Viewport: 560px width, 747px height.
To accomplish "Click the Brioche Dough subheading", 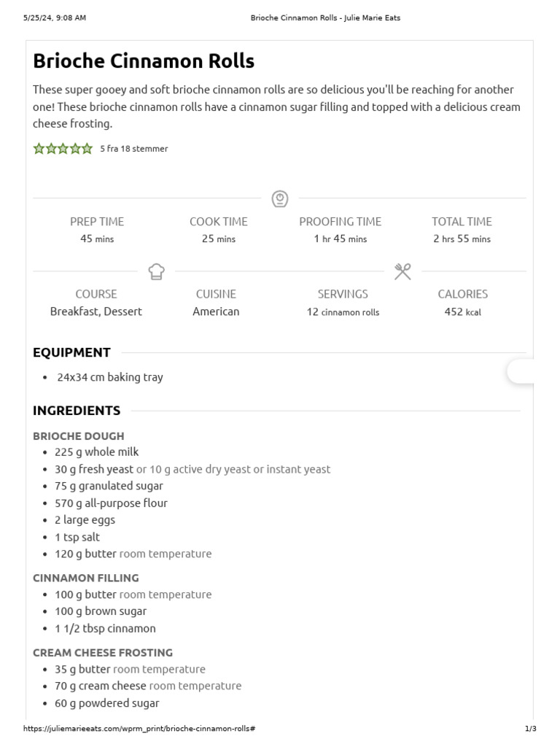I will tap(79, 436).
